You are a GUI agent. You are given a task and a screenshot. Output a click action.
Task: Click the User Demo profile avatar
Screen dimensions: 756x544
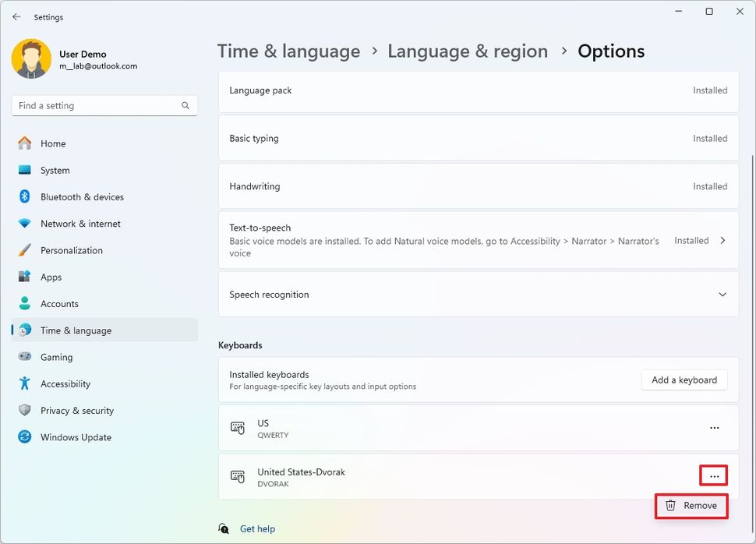[31, 58]
